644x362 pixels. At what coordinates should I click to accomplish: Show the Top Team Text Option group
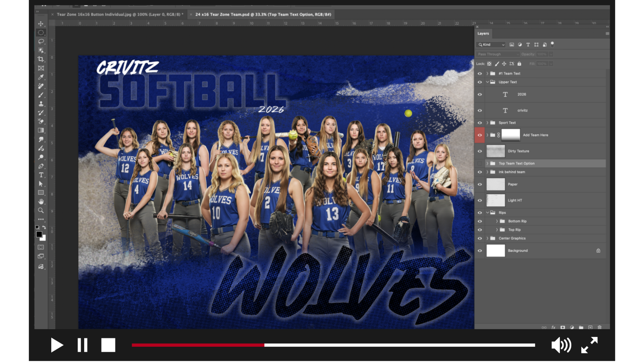tap(480, 163)
